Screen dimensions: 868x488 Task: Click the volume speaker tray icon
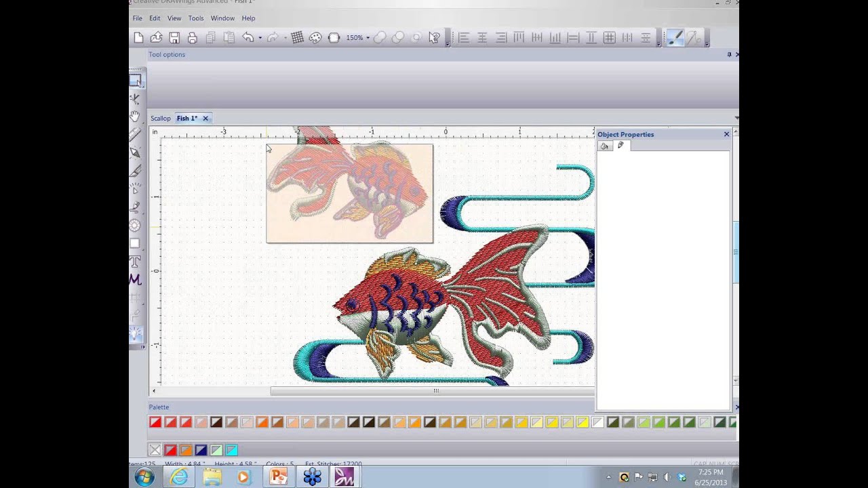[x=667, y=478]
